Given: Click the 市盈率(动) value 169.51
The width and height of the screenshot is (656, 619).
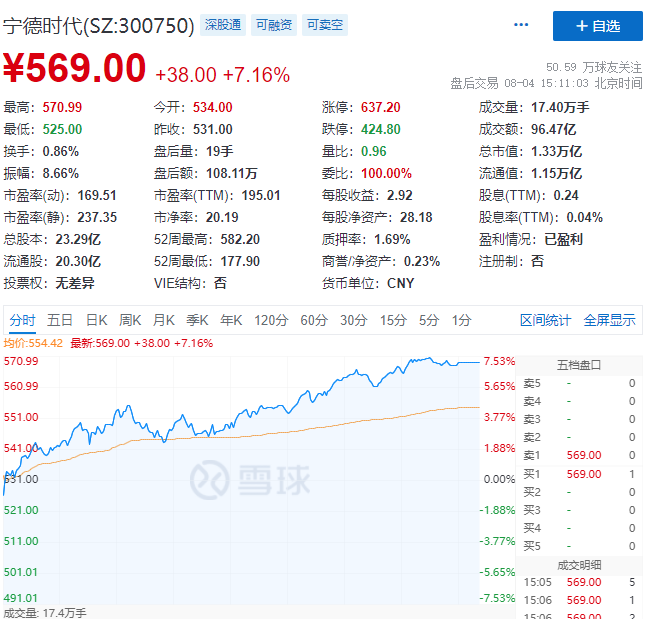Looking at the screenshot, I should [97, 195].
